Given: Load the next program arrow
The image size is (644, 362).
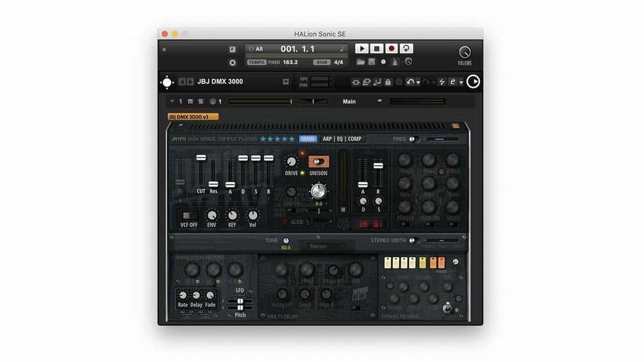Looking at the screenshot, I should [x=190, y=81].
